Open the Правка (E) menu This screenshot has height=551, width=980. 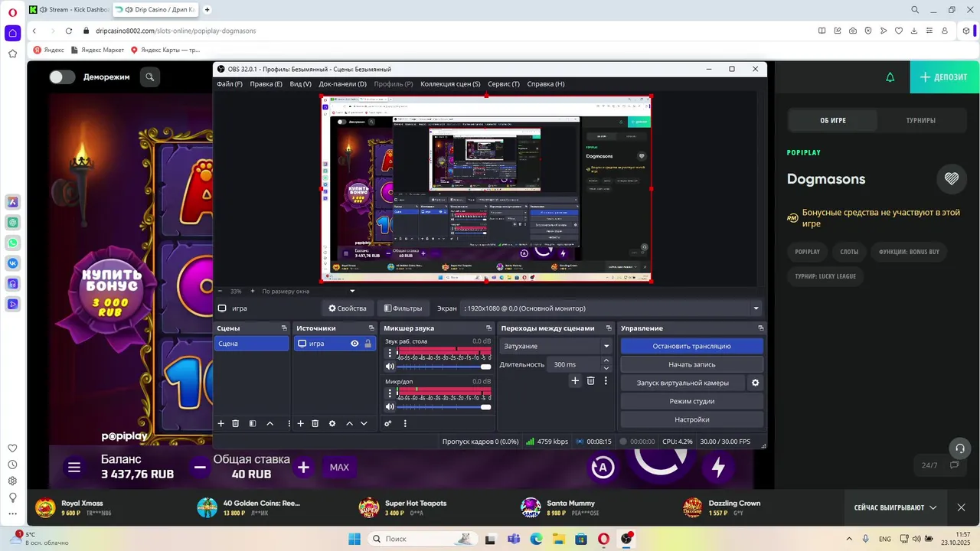tap(266, 84)
